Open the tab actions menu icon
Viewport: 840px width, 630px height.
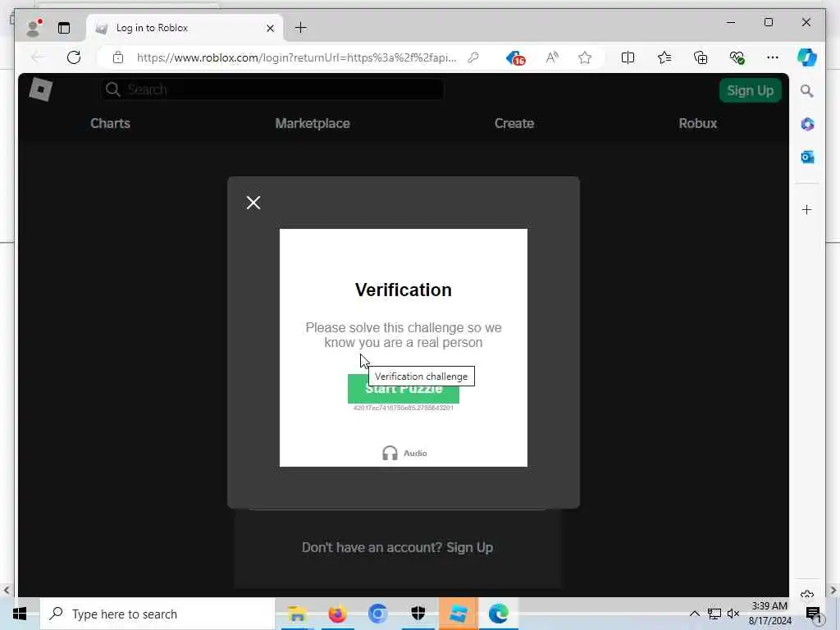(64, 28)
